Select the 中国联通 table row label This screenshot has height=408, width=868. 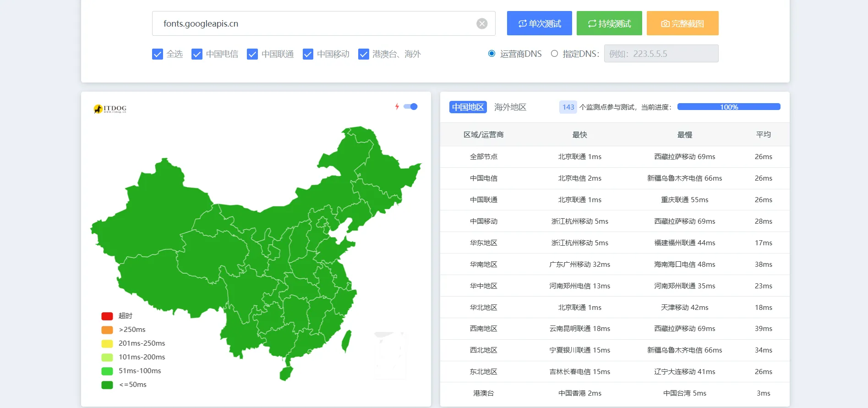[x=484, y=200]
